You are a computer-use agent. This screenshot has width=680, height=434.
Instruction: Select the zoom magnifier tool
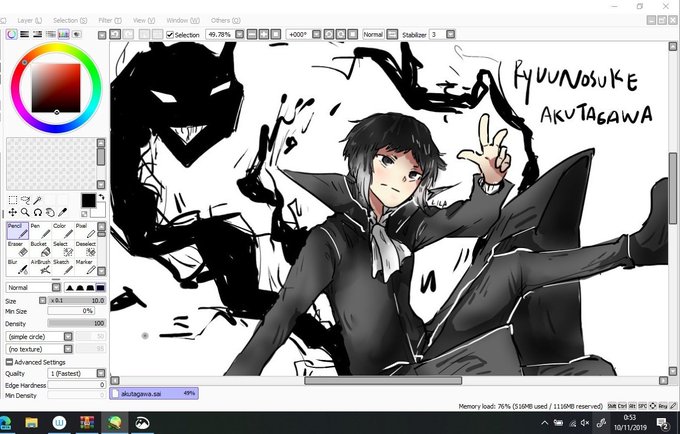click(x=25, y=212)
